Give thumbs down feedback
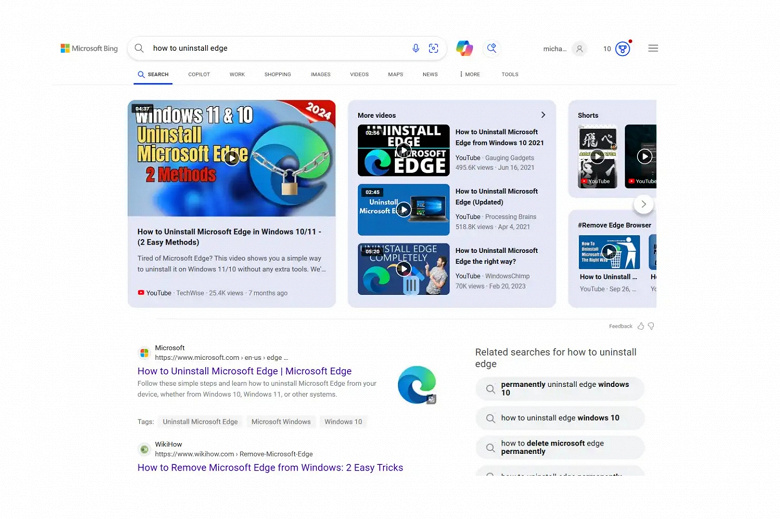 (x=651, y=326)
